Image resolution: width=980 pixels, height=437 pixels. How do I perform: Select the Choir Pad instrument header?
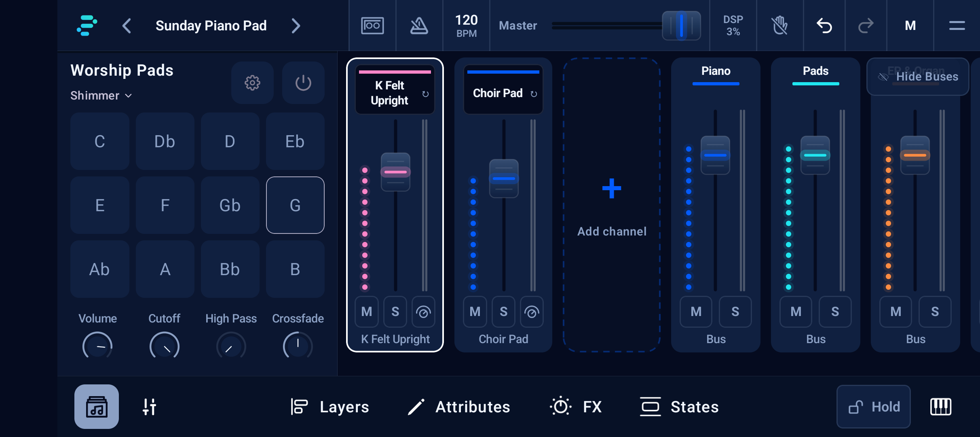tap(503, 90)
